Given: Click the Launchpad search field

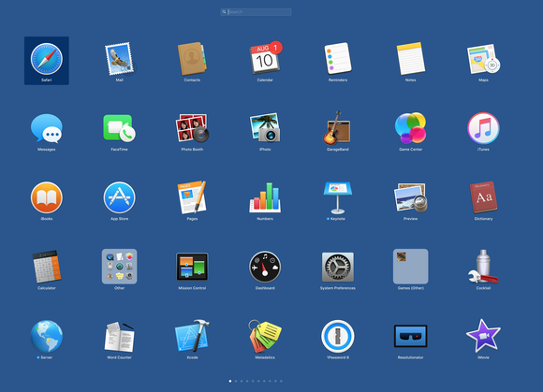Looking at the screenshot, I should pos(256,12).
